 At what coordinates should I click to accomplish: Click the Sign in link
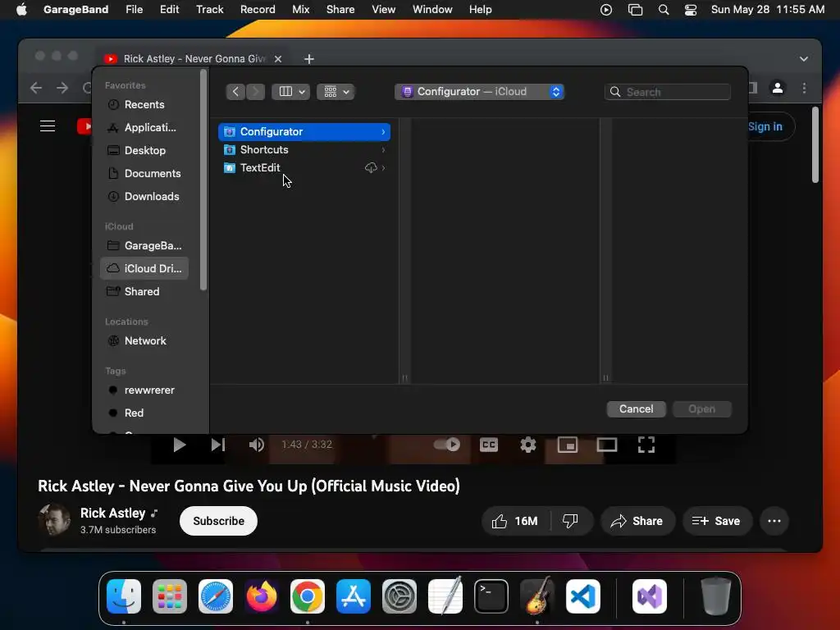(765, 127)
